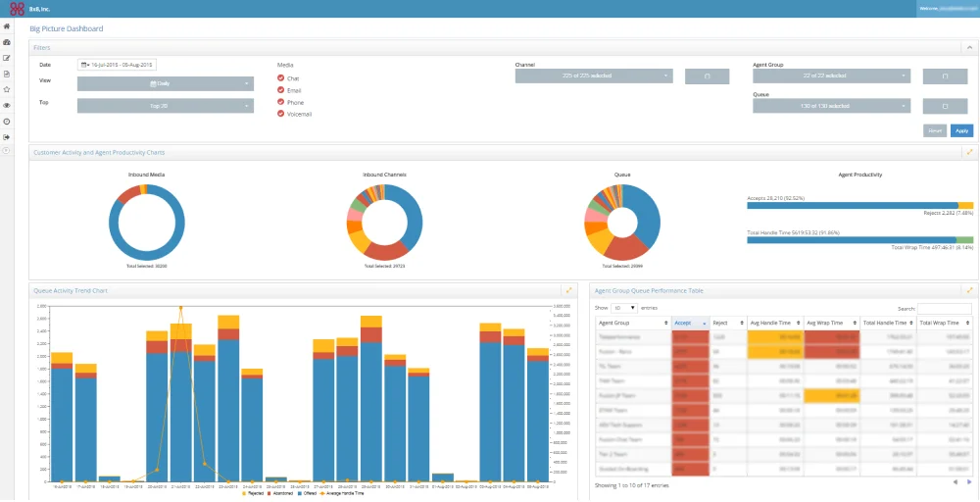The height and width of the screenshot is (502, 980).
Task: Click the Inbound Channels donut chart
Action: [384, 223]
